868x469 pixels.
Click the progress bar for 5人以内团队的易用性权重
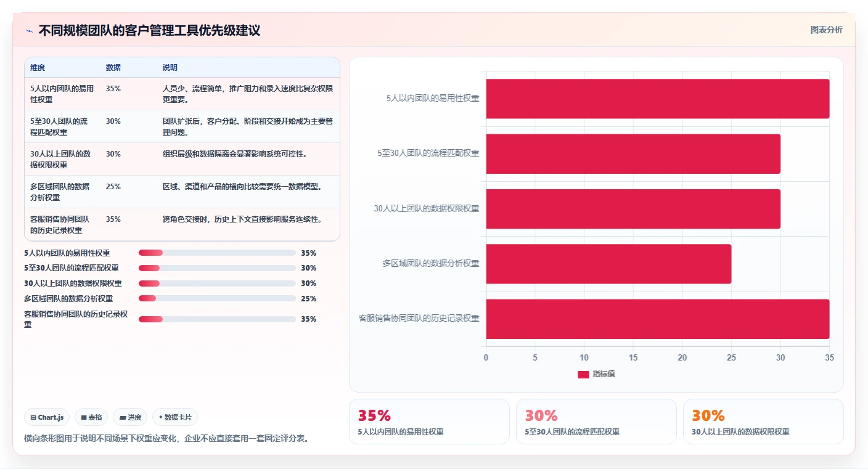(217, 253)
